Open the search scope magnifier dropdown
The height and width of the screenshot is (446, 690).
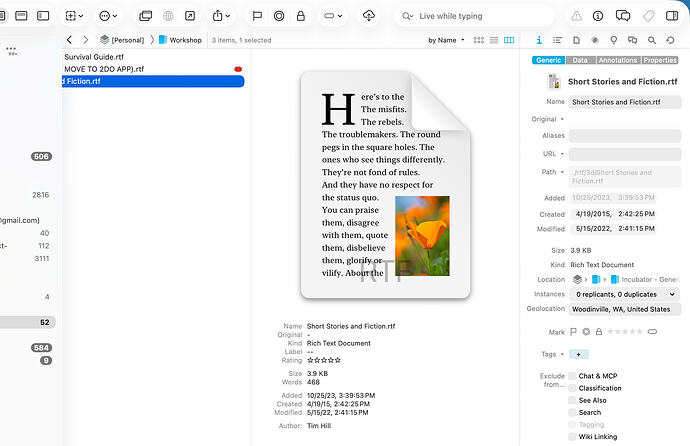[408, 16]
